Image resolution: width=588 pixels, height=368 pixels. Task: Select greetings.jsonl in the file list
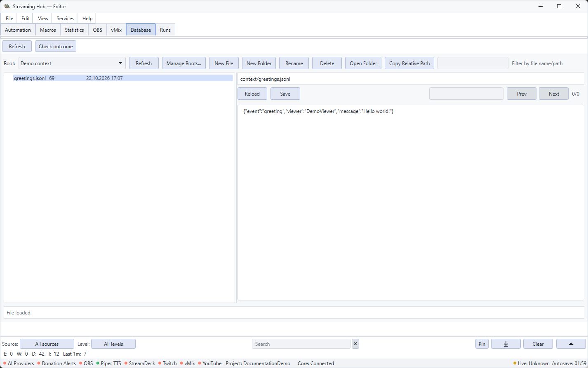[x=123, y=78]
